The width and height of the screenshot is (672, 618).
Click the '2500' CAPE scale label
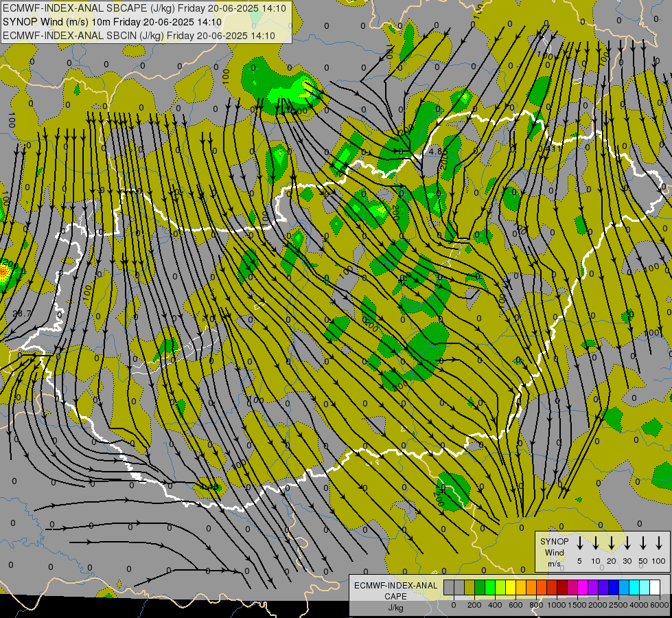click(x=618, y=605)
